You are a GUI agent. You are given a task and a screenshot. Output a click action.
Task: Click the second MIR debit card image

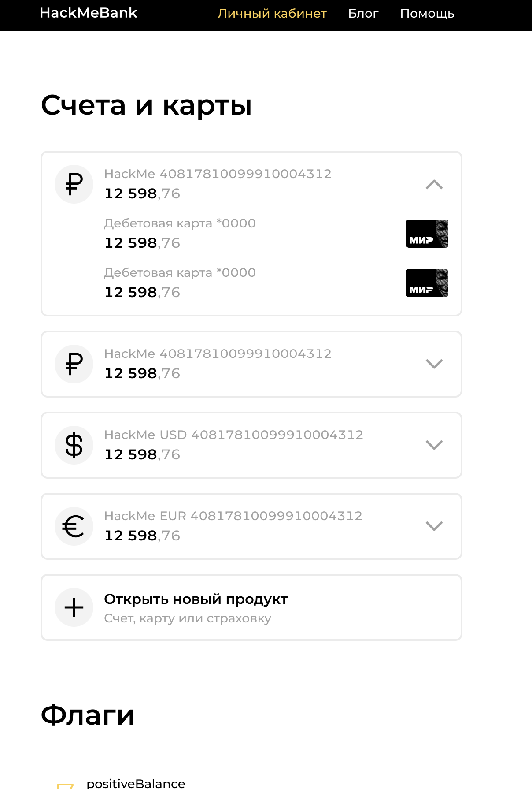pyautogui.click(x=427, y=283)
